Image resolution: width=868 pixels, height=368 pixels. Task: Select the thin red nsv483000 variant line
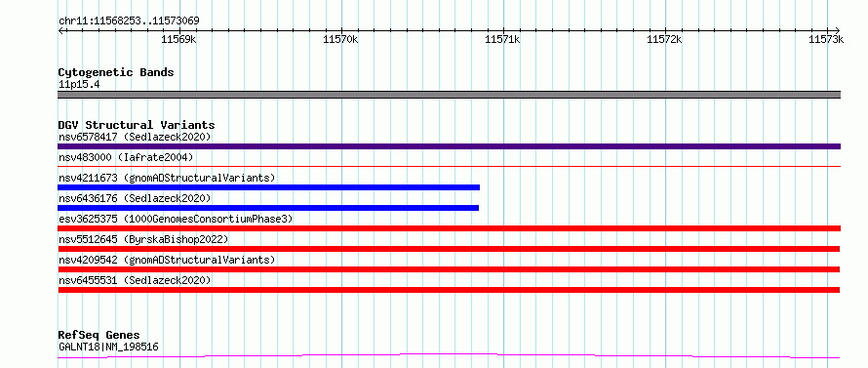point(449,166)
